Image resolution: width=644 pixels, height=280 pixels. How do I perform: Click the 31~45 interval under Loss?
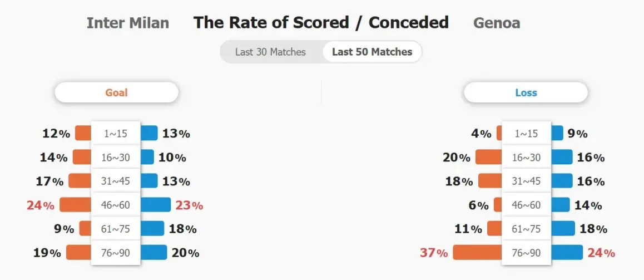click(526, 181)
